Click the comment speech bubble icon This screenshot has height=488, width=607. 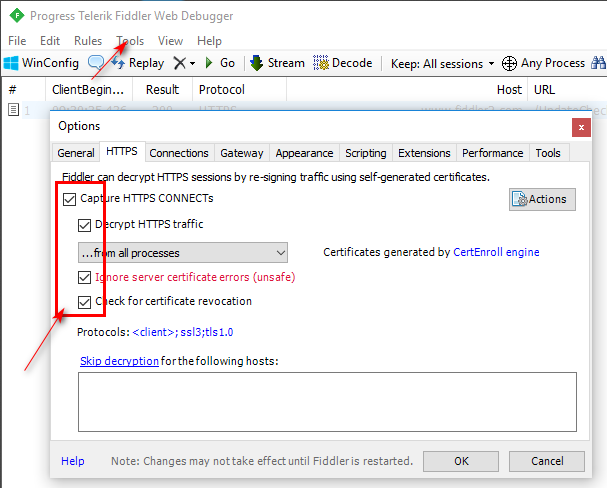(96, 62)
